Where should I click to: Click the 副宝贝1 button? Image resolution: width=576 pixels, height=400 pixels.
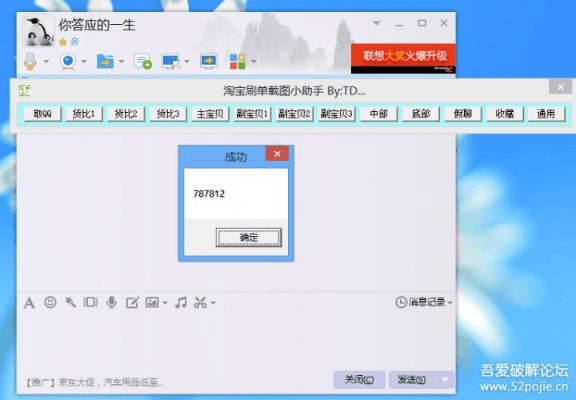click(x=252, y=114)
